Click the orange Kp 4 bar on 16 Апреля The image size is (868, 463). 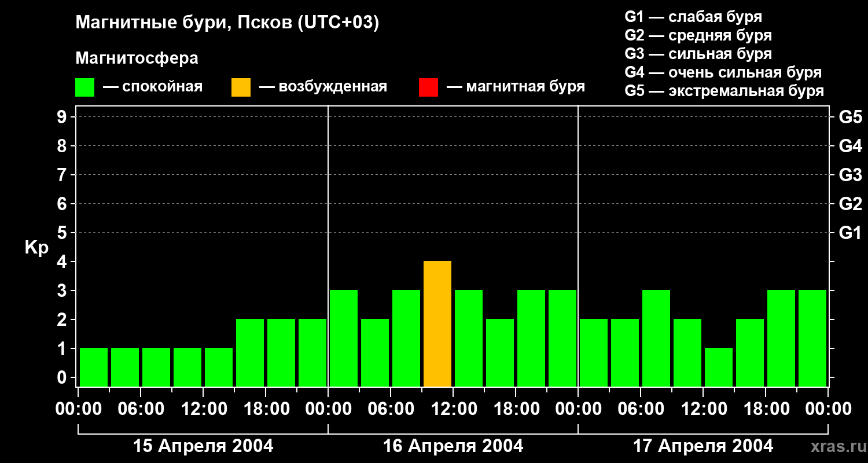(x=437, y=324)
